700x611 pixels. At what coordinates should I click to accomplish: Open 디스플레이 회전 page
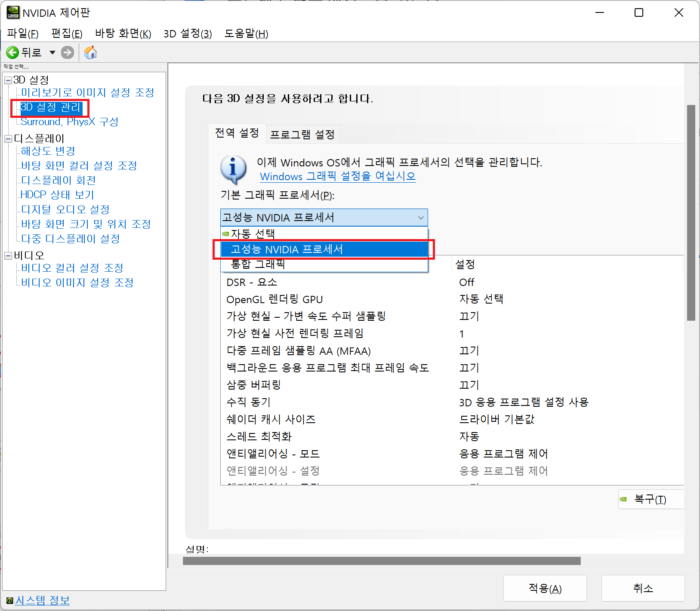tap(59, 180)
